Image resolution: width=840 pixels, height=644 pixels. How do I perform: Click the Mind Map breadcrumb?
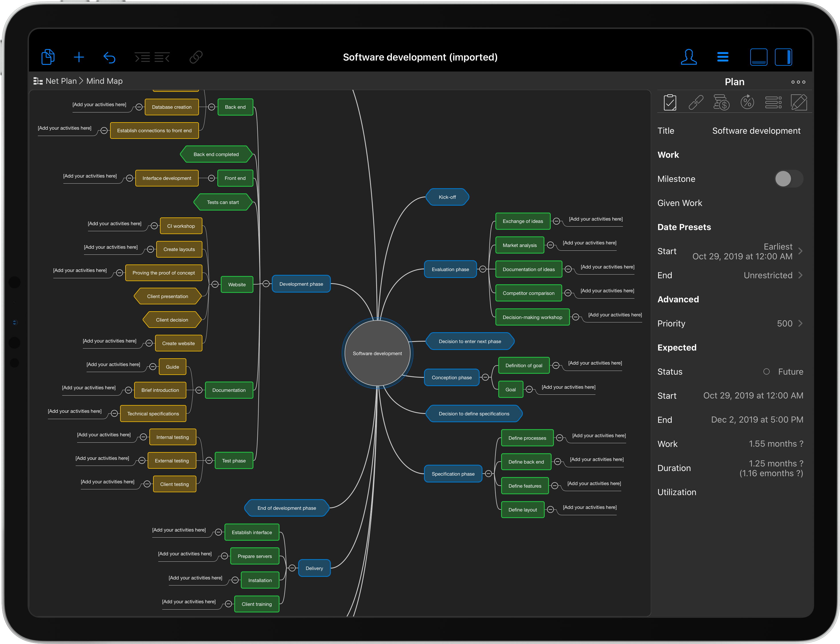click(104, 81)
